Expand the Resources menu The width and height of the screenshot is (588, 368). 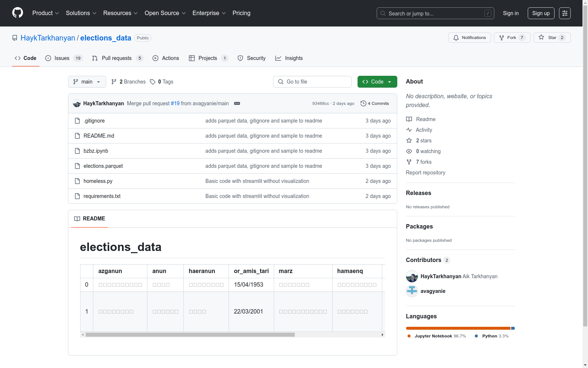coord(121,13)
